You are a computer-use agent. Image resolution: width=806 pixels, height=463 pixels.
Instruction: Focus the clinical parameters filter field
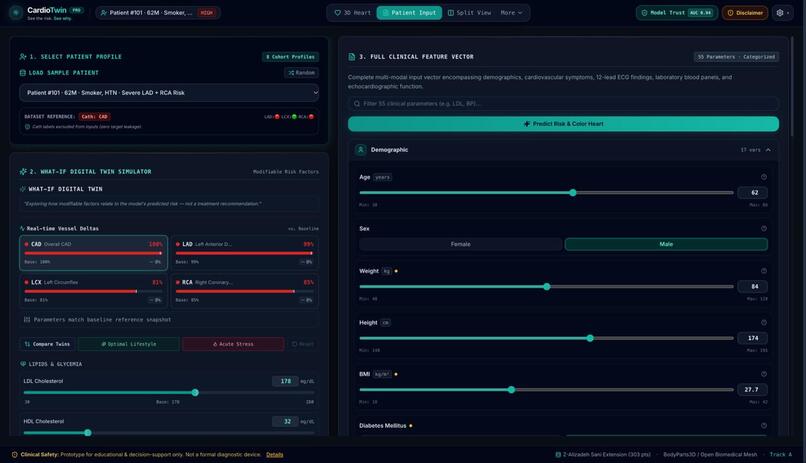click(563, 104)
